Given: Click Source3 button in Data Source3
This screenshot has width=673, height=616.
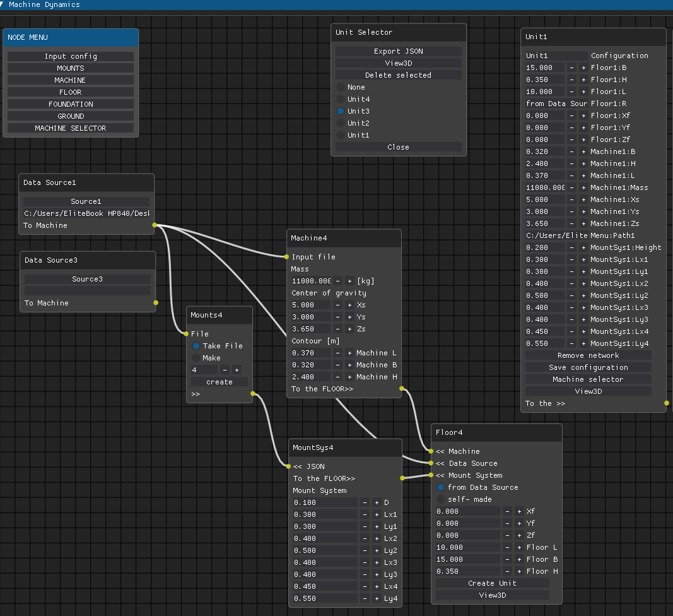Looking at the screenshot, I should (x=88, y=279).
